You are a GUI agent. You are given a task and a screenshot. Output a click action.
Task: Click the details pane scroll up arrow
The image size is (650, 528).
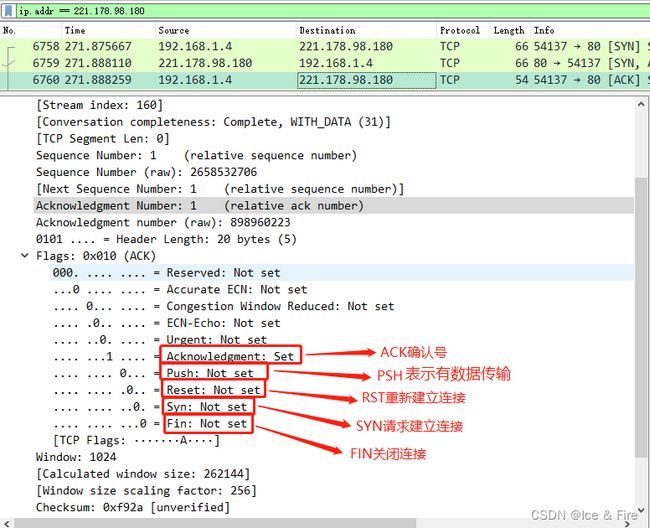[641, 104]
